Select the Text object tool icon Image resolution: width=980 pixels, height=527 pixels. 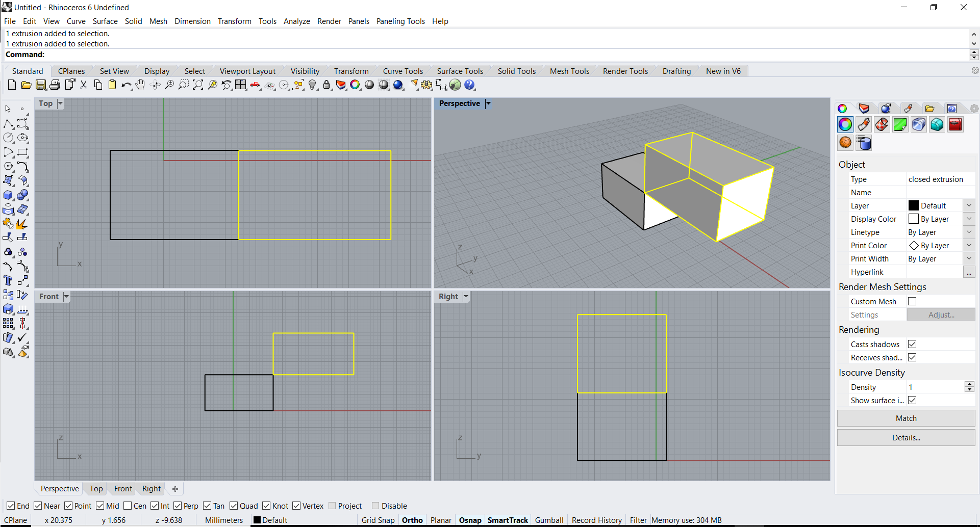tap(8, 280)
